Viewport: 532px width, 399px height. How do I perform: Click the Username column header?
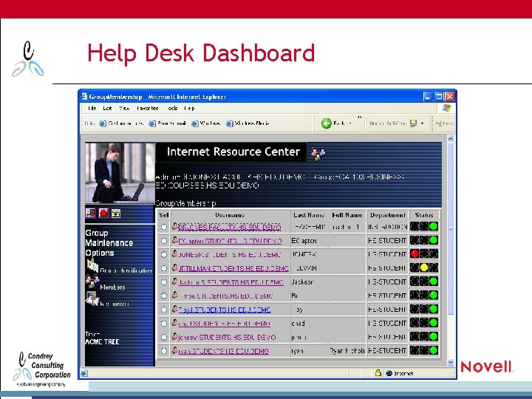(x=230, y=215)
